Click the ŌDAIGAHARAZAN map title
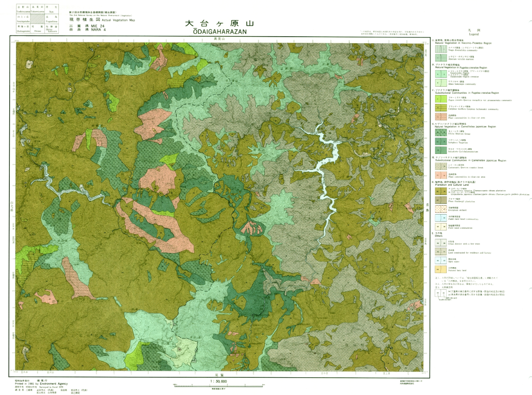This screenshot has height=395, width=532. point(220,31)
